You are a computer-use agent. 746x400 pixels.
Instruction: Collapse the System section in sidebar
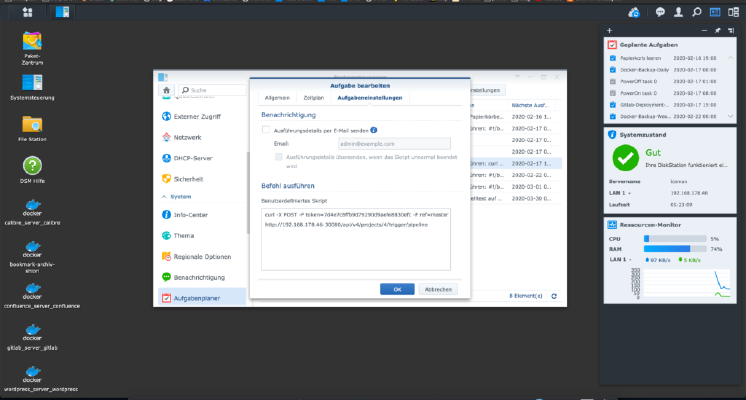coord(164,196)
